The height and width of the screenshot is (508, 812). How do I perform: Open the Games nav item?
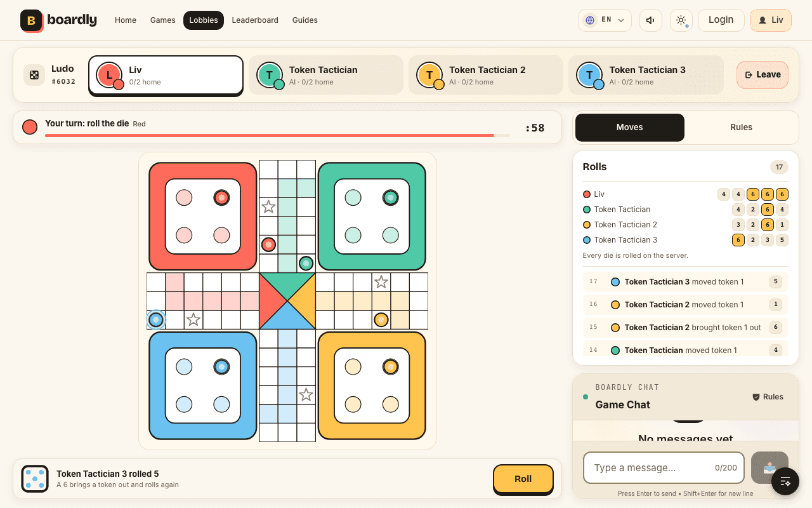(163, 20)
